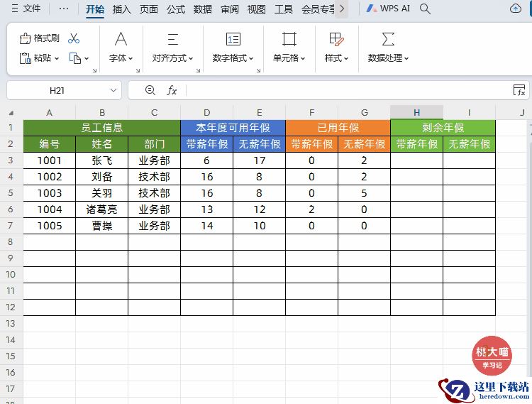The width and height of the screenshot is (532, 404).
Task: Click the fx Insert Function icon
Action: coord(172,90)
